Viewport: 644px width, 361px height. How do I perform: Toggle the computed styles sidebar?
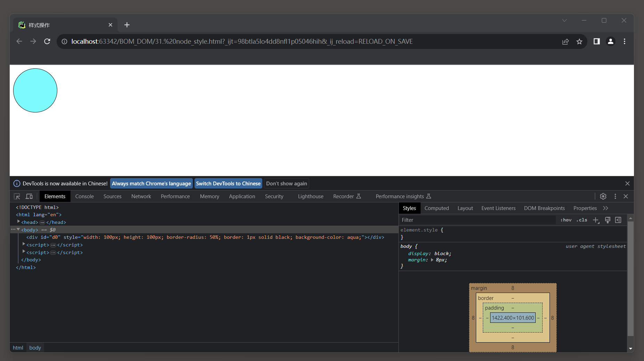[618, 220]
